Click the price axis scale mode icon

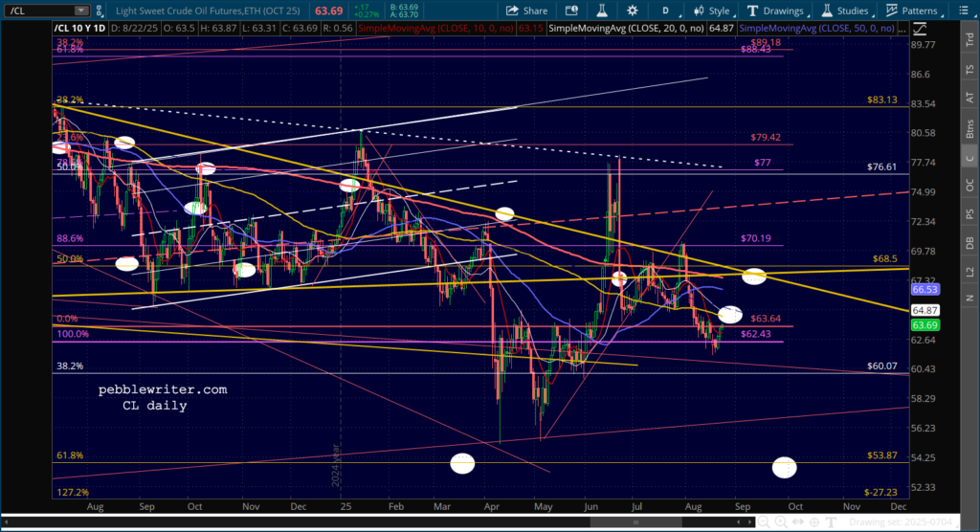click(920, 29)
